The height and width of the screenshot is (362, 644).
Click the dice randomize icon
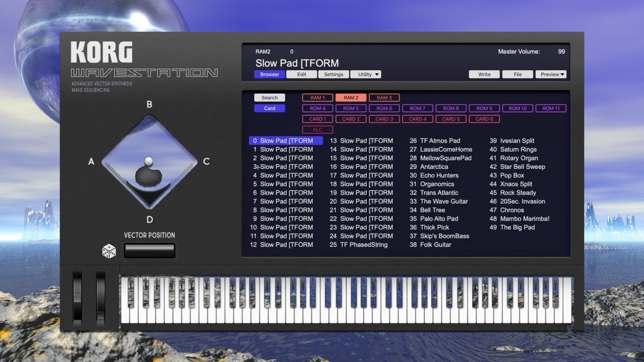point(109,251)
